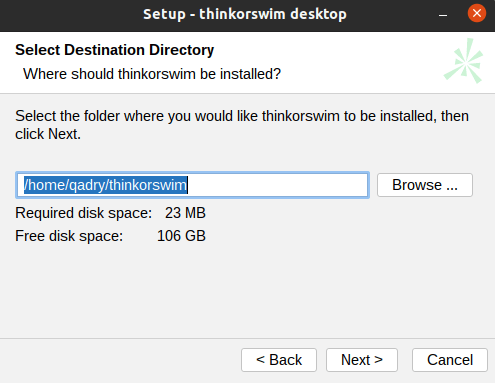The height and width of the screenshot is (383, 495).
Task: Click the Select Destination Directory heading
Action: [x=114, y=50]
